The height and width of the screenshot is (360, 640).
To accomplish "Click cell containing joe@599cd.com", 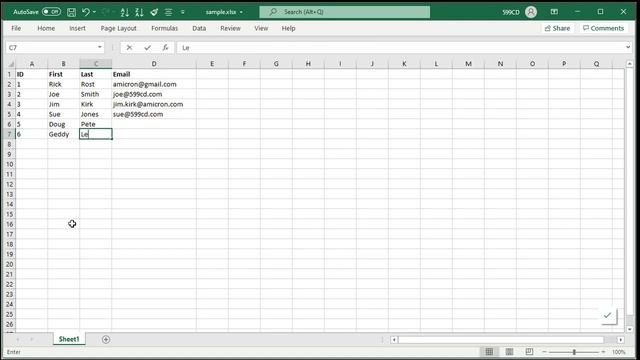I will pyautogui.click(x=154, y=94).
